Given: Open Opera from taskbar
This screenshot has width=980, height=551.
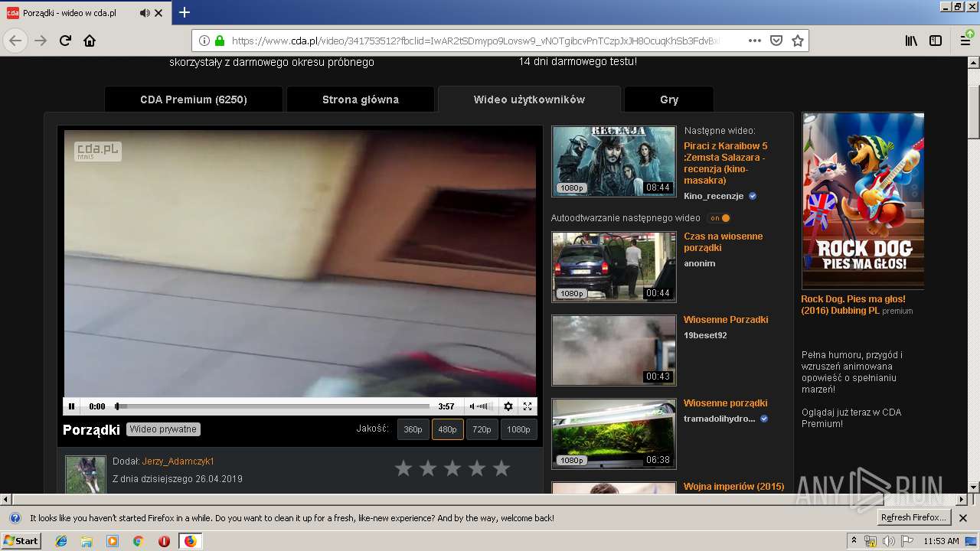Looking at the screenshot, I should 164,541.
